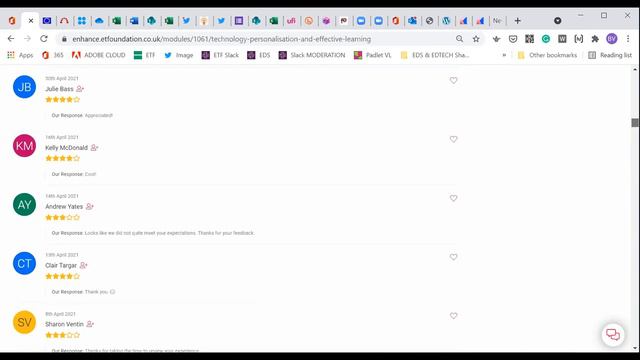Switch to the first Office tab
The width and height of the screenshot is (640, 360).
tap(12, 20)
